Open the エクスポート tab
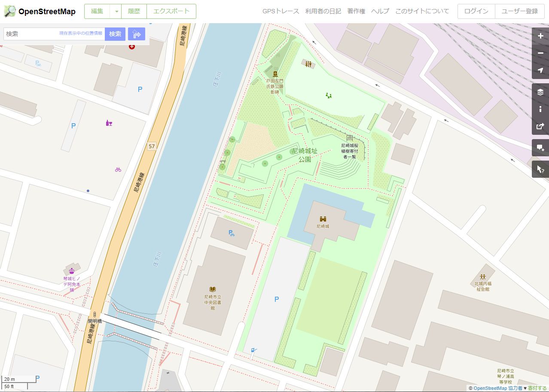549x392 pixels. point(171,12)
